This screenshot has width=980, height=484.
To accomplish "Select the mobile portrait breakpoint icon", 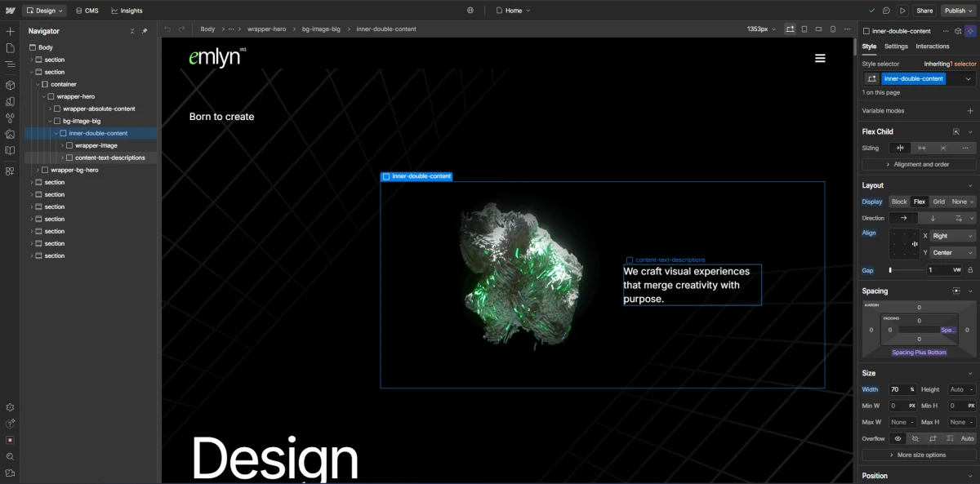I will pyautogui.click(x=832, y=29).
